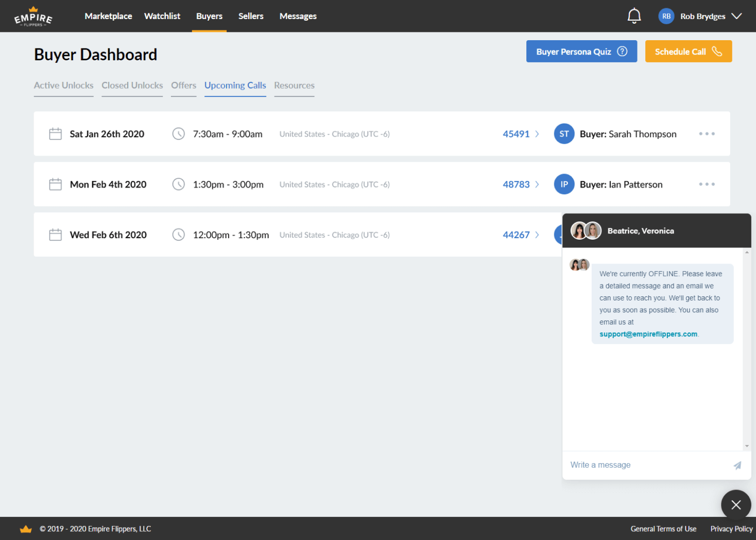Select the Upcoming Calls tab
756x540 pixels.
(235, 86)
